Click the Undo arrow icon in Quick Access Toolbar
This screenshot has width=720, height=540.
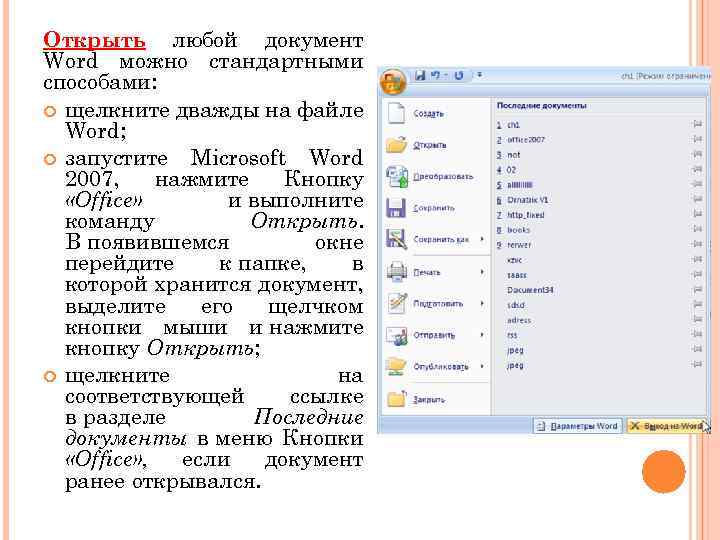coord(435,75)
